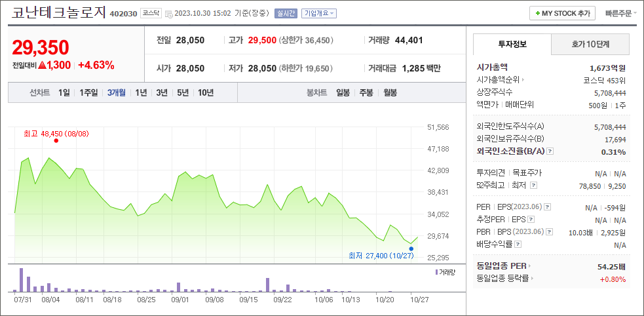Click the ranking value 코스닥 453위
This screenshot has height=316, width=644.
coord(605,80)
